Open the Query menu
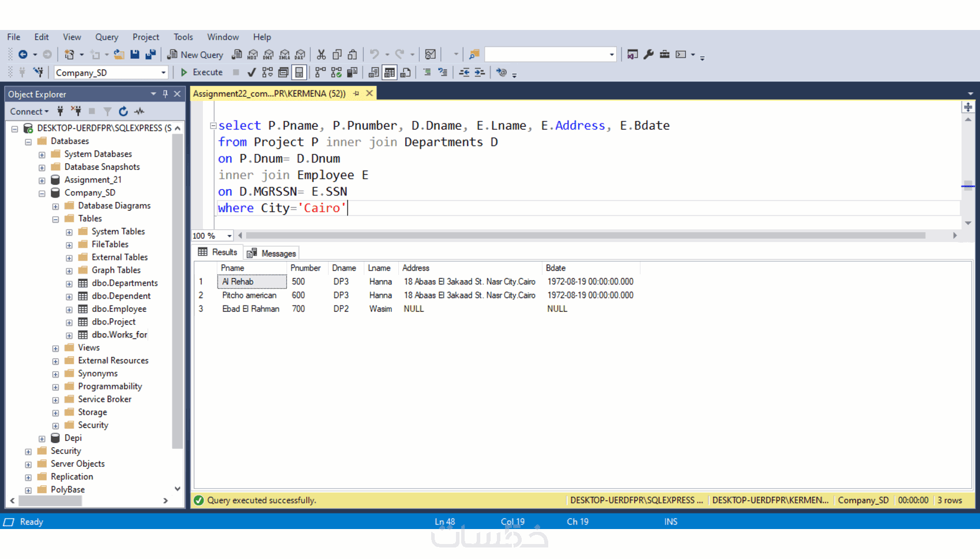The width and height of the screenshot is (980, 559). click(107, 37)
